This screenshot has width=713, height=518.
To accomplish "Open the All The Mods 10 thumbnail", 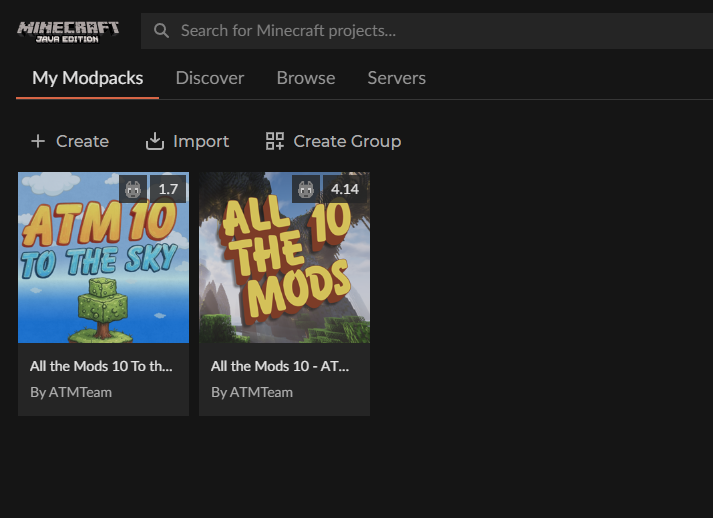I will pos(284,257).
